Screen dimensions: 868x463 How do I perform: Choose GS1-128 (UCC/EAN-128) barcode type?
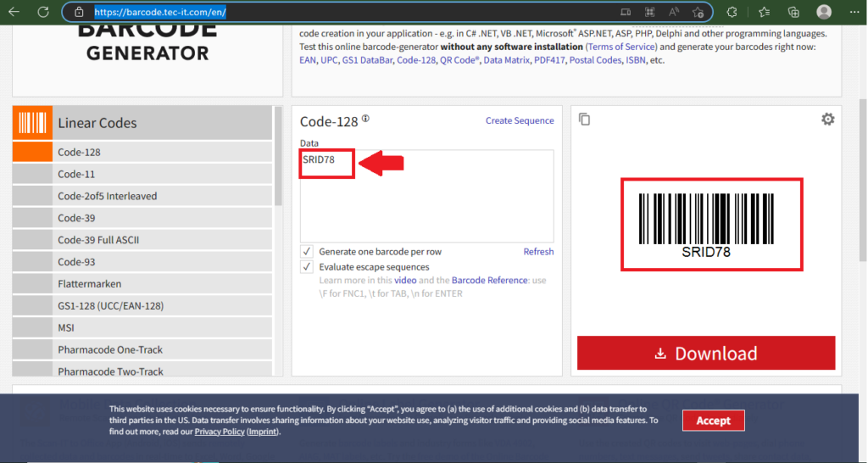click(x=110, y=305)
